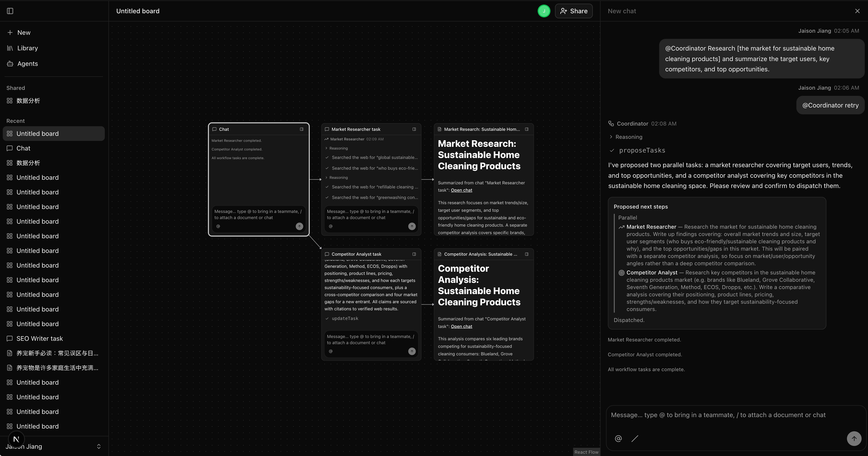Click Market Researcher in proposed steps

click(651, 227)
